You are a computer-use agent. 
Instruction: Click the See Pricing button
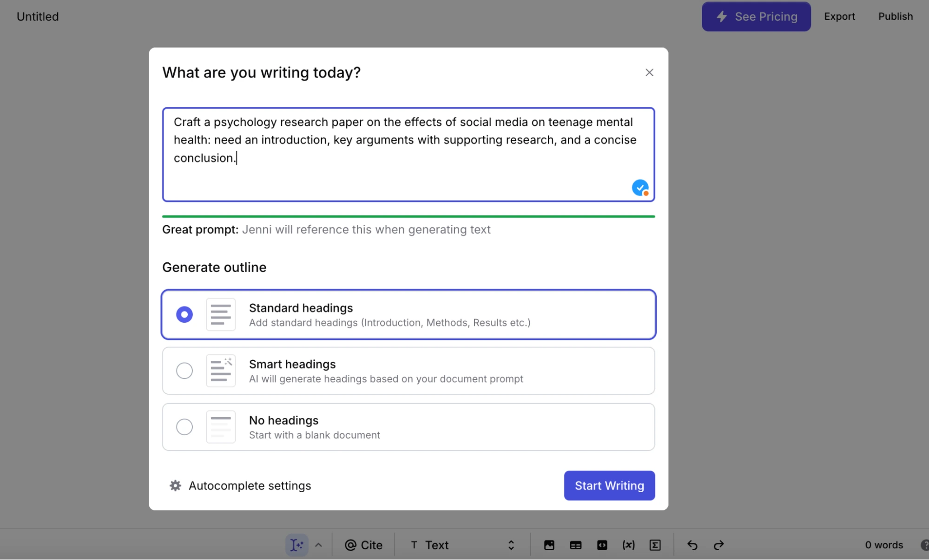(756, 16)
